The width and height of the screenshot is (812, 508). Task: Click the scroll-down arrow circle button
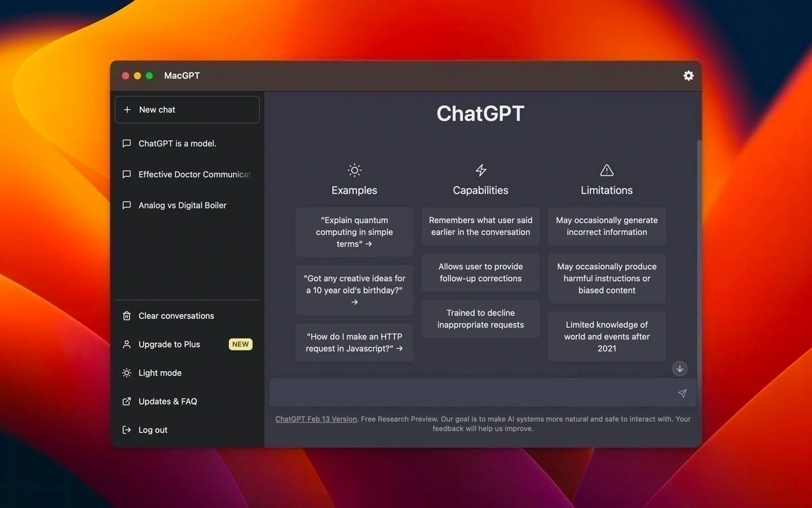680,368
